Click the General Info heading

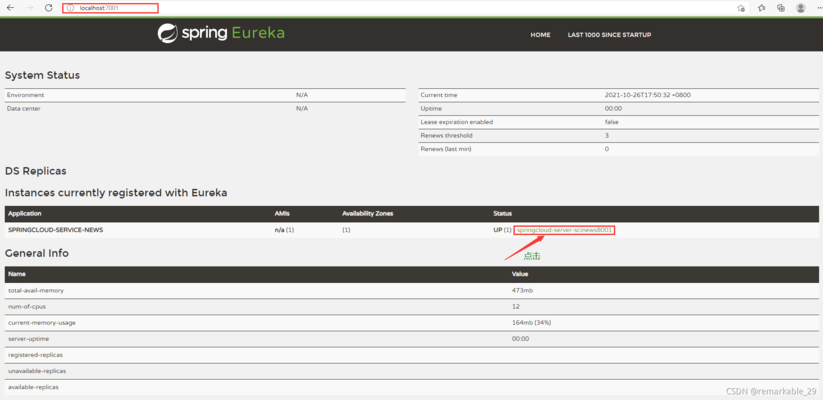pos(37,253)
